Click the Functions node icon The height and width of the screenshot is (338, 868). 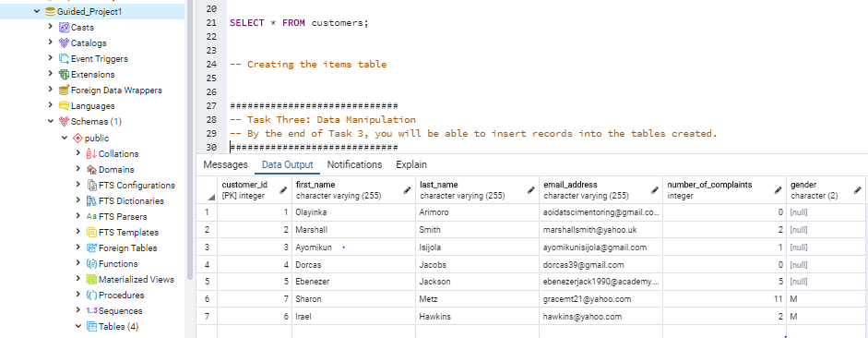tap(92, 264)
